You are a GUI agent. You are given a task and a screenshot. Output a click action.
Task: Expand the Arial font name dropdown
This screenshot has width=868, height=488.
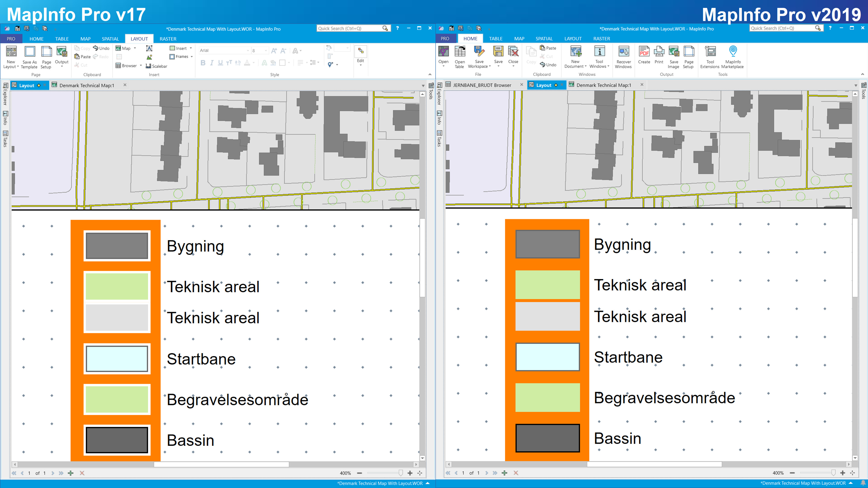pyautogui.click(x=248, y=51)
